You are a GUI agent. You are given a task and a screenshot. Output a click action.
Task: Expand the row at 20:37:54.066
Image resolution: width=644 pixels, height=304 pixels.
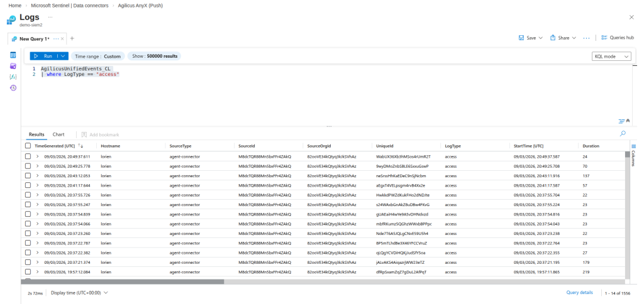coord(37,224)
